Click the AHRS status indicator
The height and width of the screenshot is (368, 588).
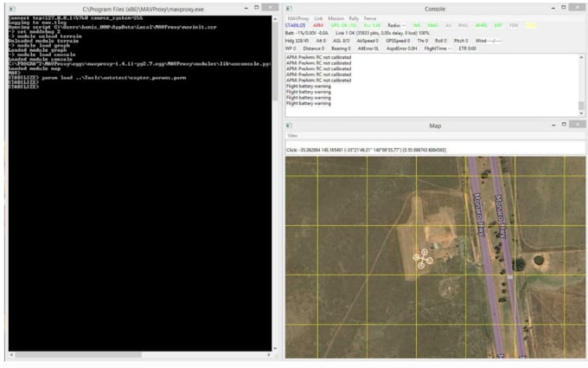pos(481,25)
